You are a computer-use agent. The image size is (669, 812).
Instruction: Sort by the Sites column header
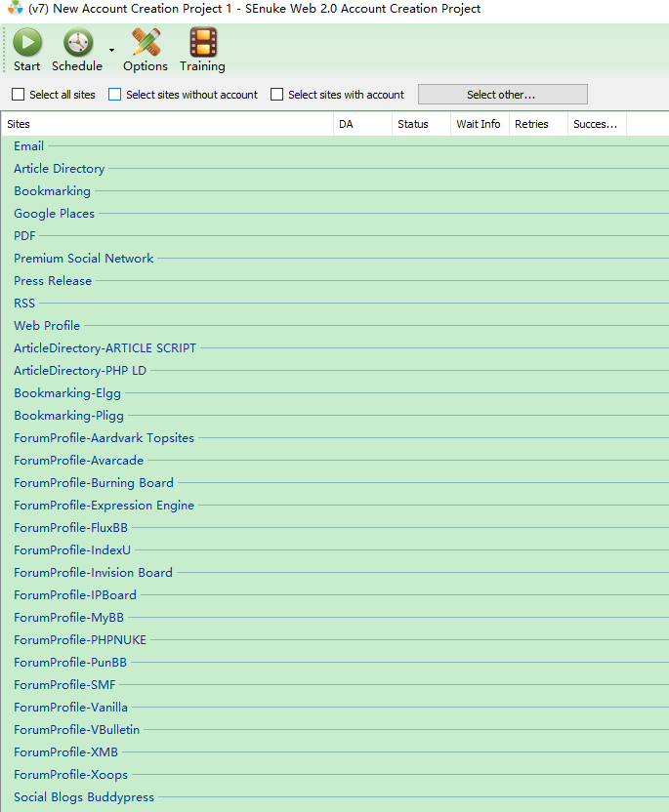167,124
